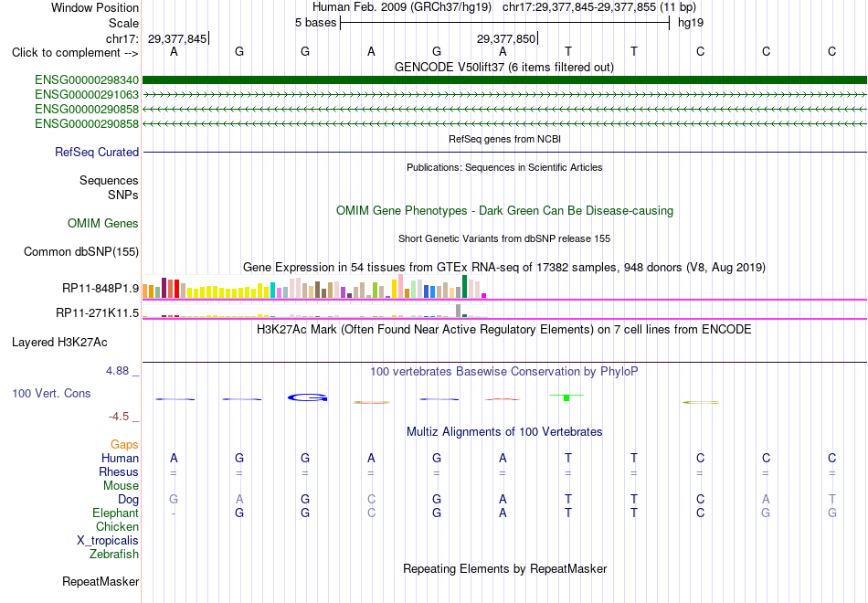
Task: Click the Scale label on the left
Action: (x=123, y=24)
